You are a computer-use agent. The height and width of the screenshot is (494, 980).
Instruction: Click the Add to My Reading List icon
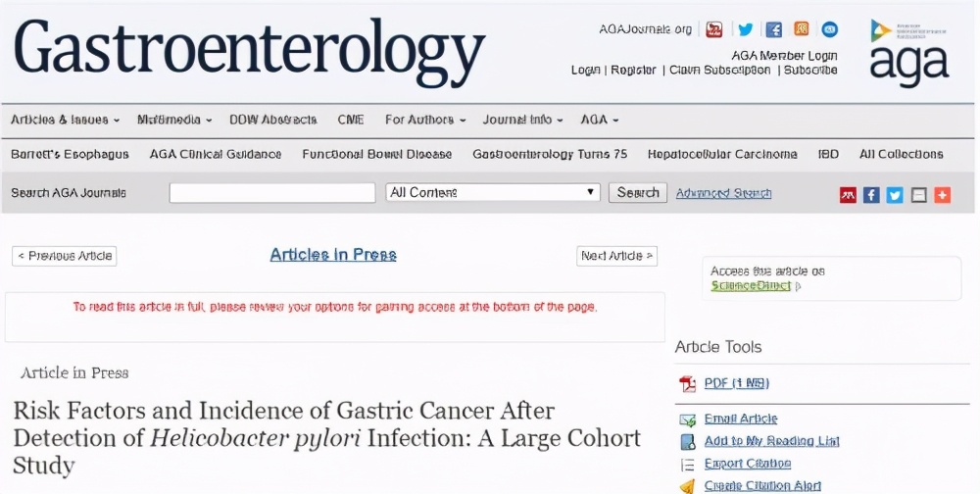coord(687,442)
